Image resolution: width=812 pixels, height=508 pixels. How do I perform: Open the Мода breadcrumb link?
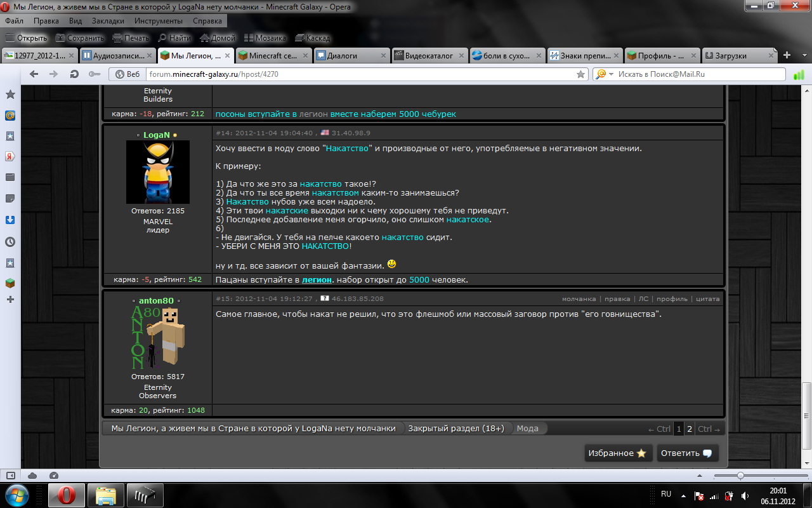[x=527, y=429]
